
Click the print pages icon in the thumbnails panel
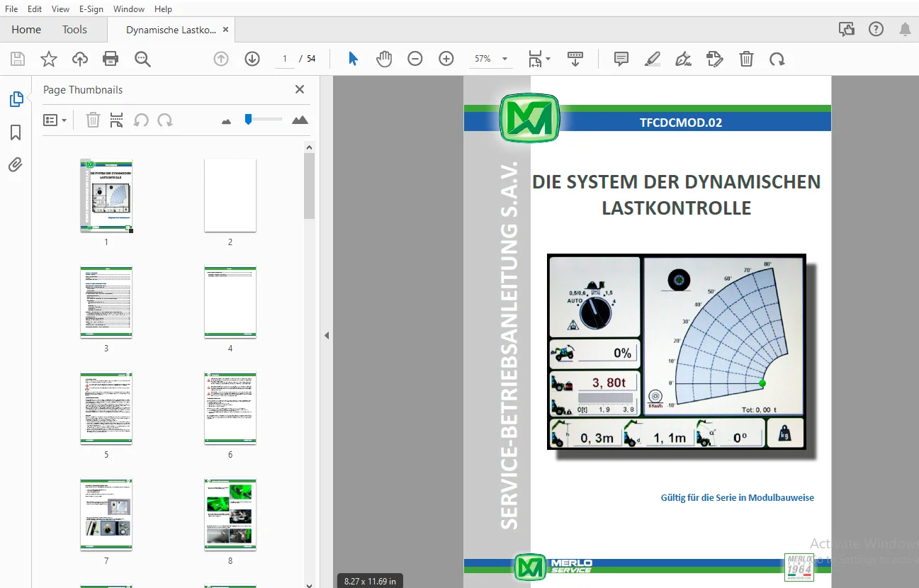pos(117,120)
